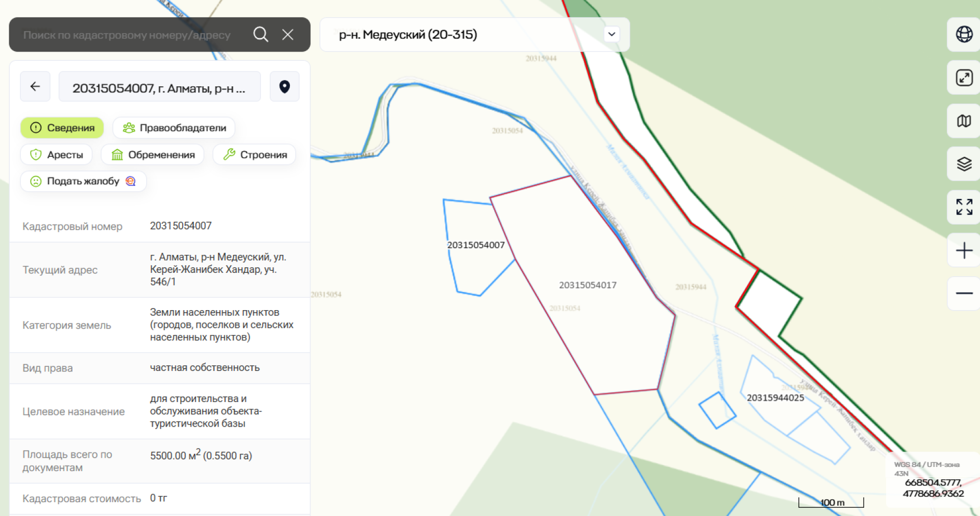Open the globe language icon

click(964, 34)
